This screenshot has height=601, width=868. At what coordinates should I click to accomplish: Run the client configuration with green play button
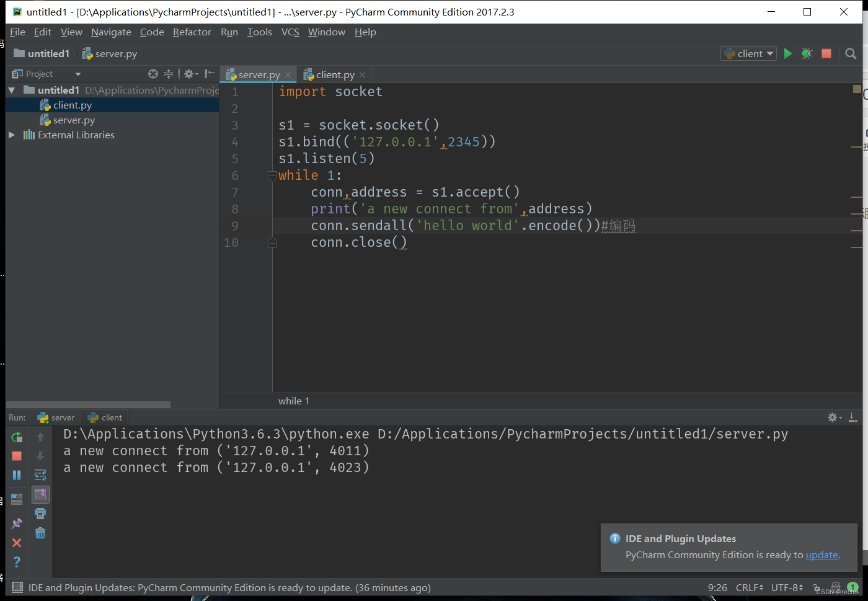coord(788,54)
